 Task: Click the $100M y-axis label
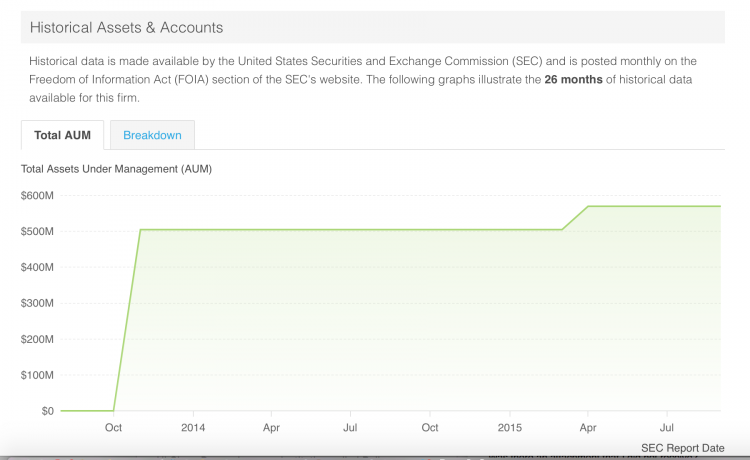37,375
